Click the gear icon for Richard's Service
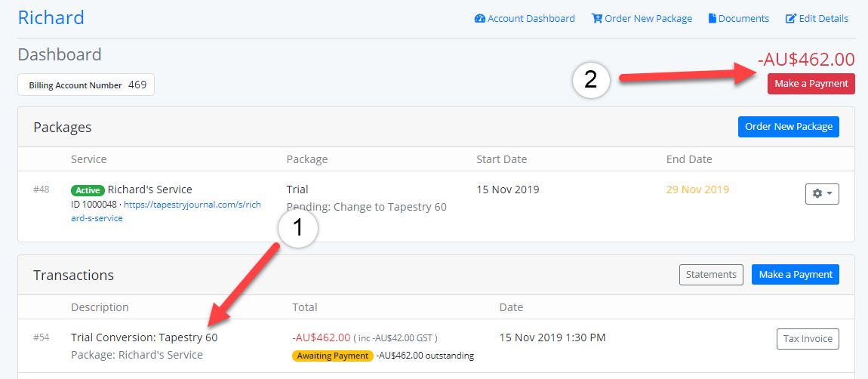The width and height of the screenshot is (868, 379). pos(817,194)
